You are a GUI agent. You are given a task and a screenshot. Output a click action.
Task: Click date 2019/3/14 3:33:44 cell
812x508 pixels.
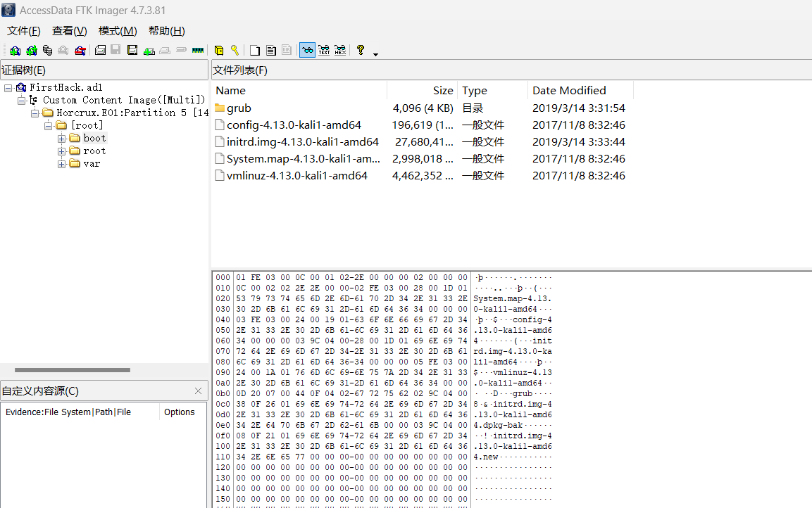pyautogui.click(x=578, y=141)
